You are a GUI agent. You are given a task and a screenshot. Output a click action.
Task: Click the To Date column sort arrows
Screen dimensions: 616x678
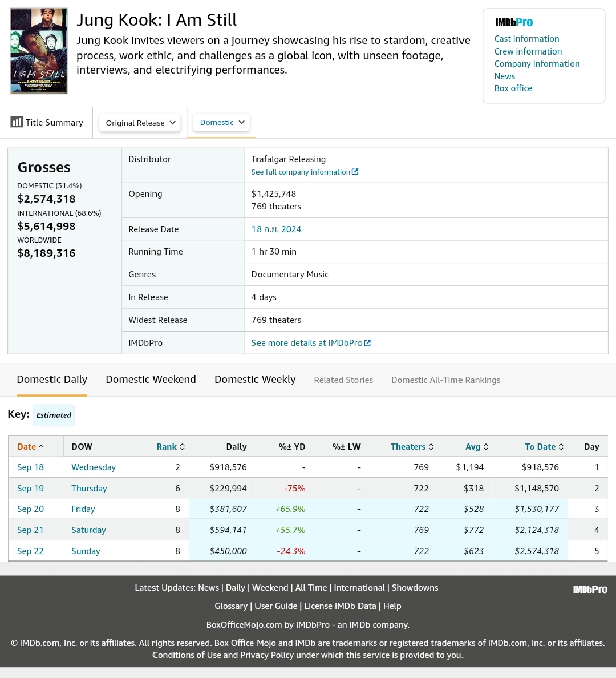pyautogui.click(x=561, y=447)
